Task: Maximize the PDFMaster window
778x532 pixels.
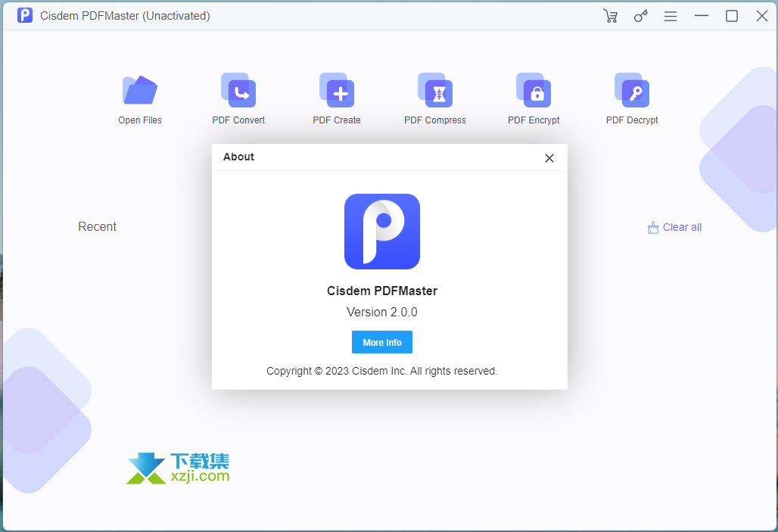Action: (731, 16)
